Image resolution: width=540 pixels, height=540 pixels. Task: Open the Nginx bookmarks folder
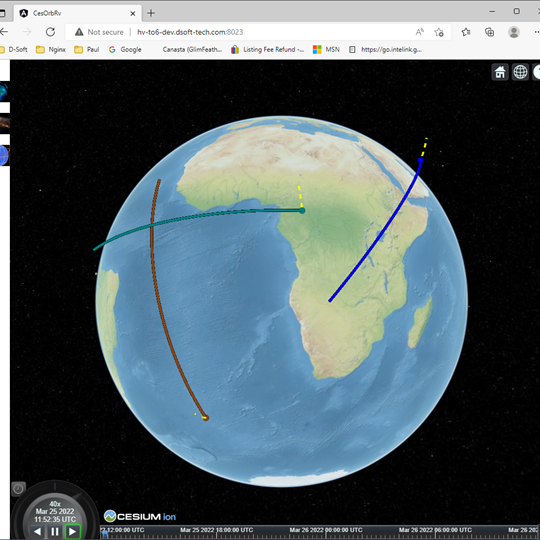pos(51,50)
